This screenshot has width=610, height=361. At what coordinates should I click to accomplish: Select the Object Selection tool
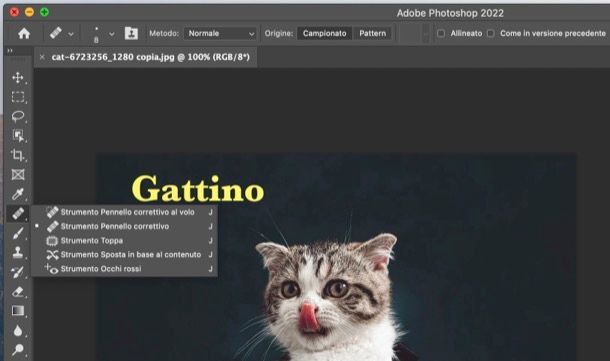(18, 135)
